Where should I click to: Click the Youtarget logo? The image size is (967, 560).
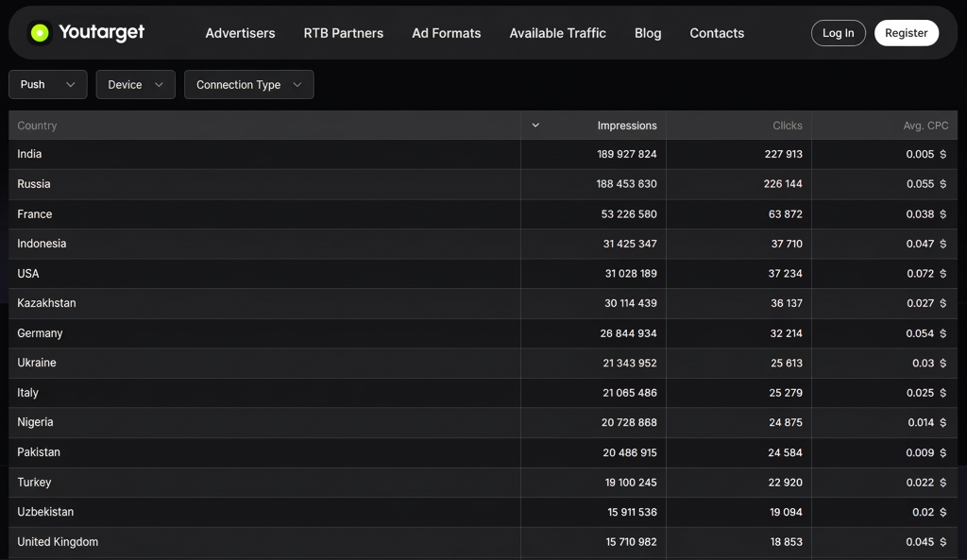(x=86, y=33)
